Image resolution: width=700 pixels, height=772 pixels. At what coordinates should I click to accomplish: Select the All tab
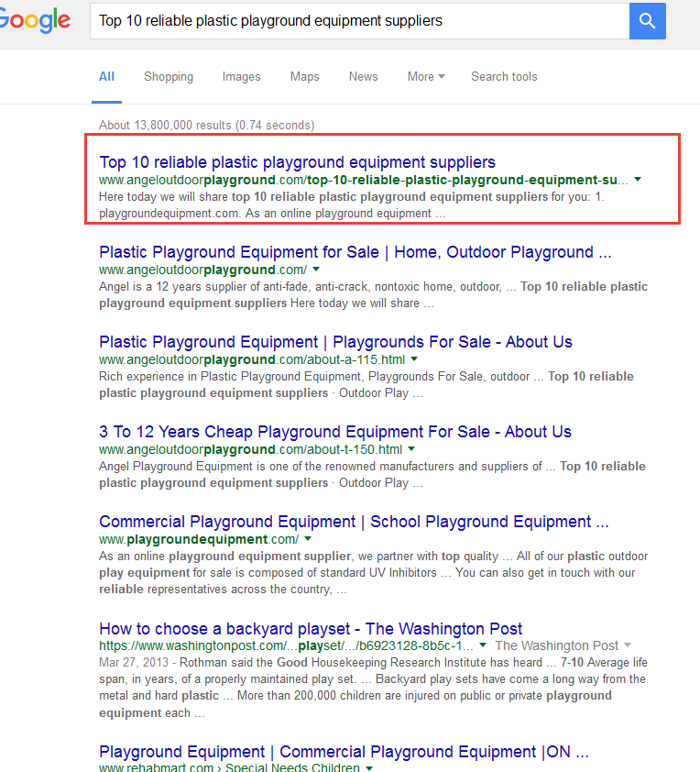[107, 77]
